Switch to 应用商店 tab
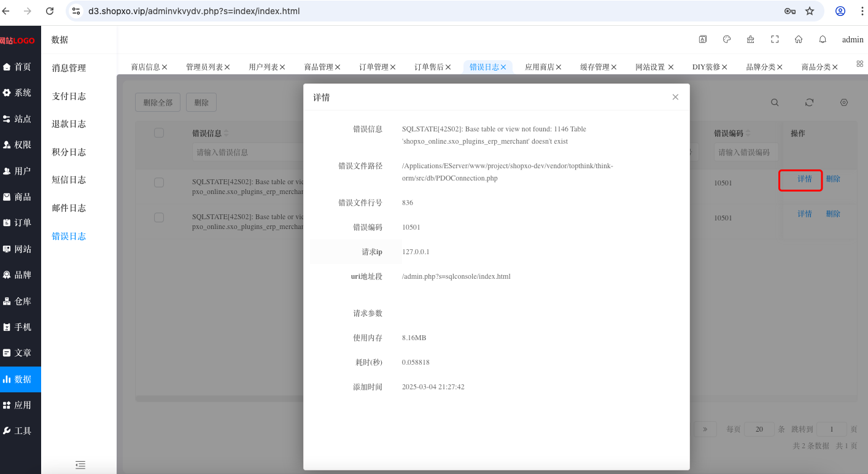This screenshot has height=474, width=868. click(540, 67)
